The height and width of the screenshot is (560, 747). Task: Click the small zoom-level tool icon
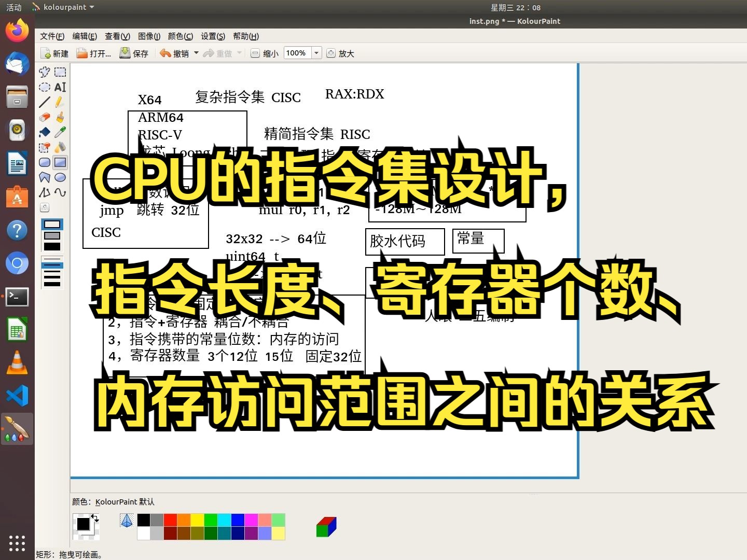tap(45, 208)
